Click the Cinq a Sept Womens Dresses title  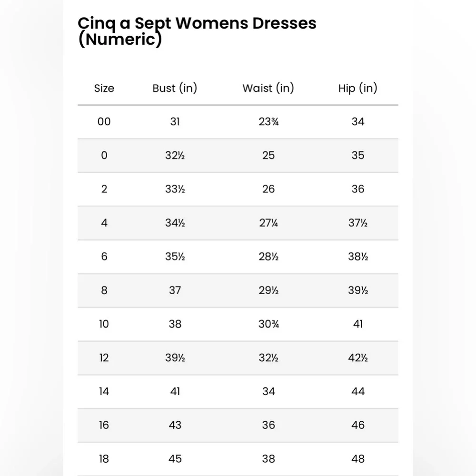[x=197, y=31]
